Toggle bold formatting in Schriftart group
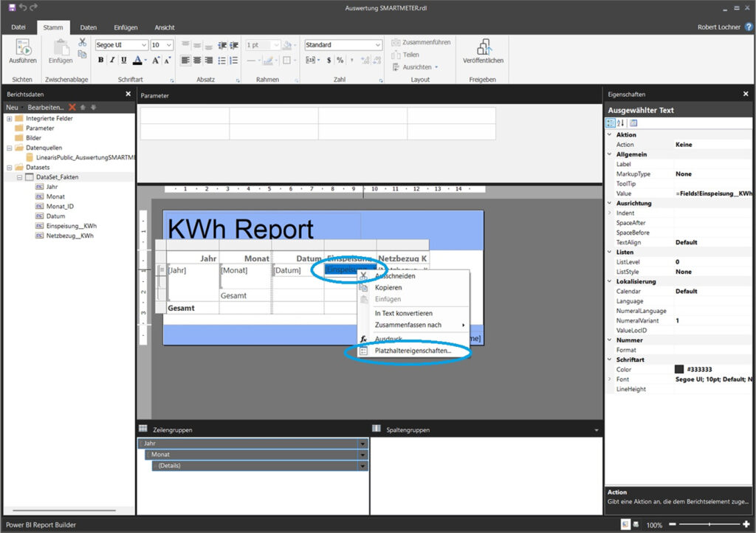This screenshot has width=756, height=533. [x=101, y=61]
